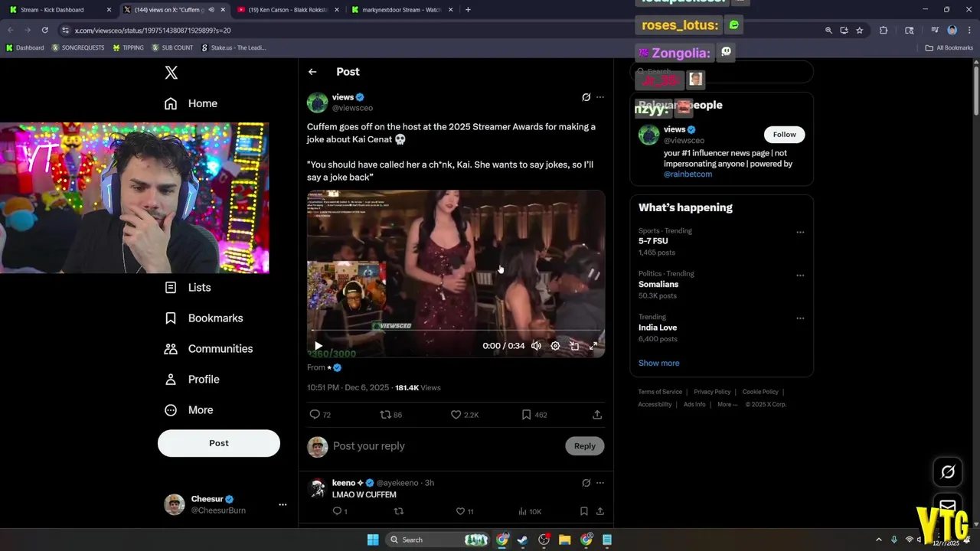The image size is (980, 551).
Task: Click the reply icon with 72 replies
Action: (x=320, y=415)
